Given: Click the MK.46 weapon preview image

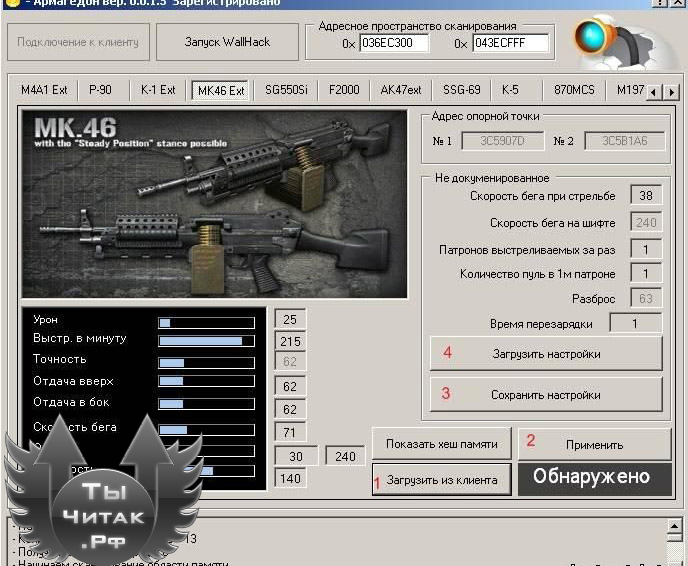Looking at the screenshot, I should point(215,204).
